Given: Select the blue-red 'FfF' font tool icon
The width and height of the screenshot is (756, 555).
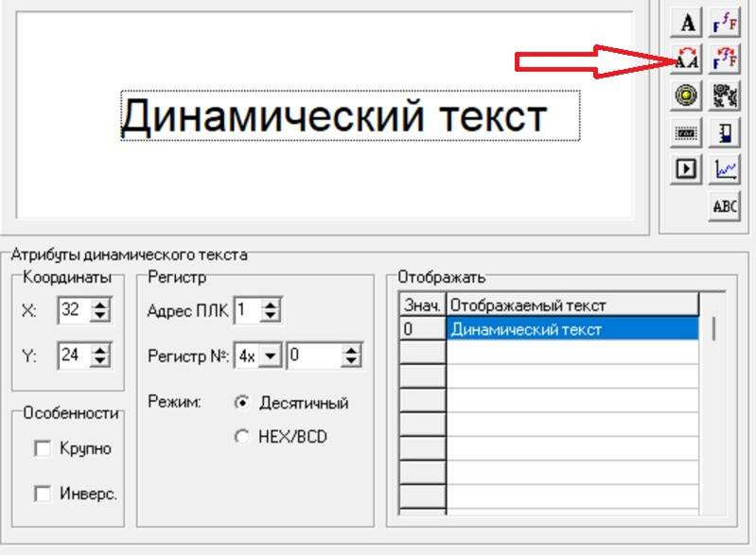Looking at the screenshot, I should pyautogui.click(x=725, y=23).
